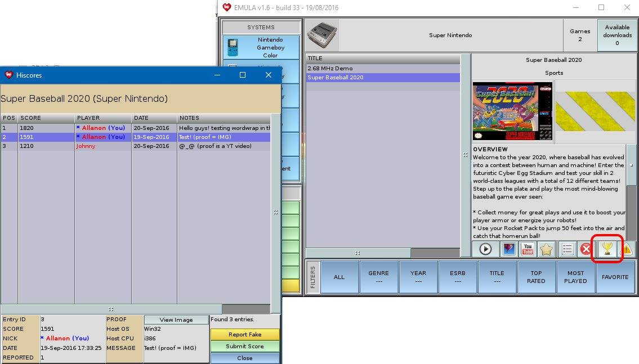
Task: Launch the game with the play icon
Action: [485, 249]
